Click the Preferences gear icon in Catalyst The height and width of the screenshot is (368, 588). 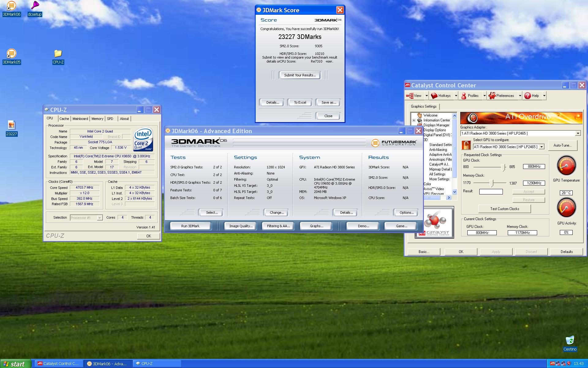492,96
